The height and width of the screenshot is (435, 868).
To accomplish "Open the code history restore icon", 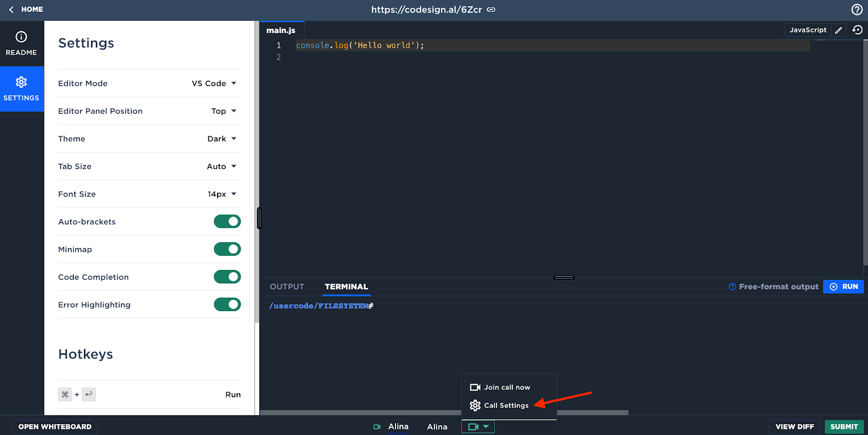I will 857,30.
